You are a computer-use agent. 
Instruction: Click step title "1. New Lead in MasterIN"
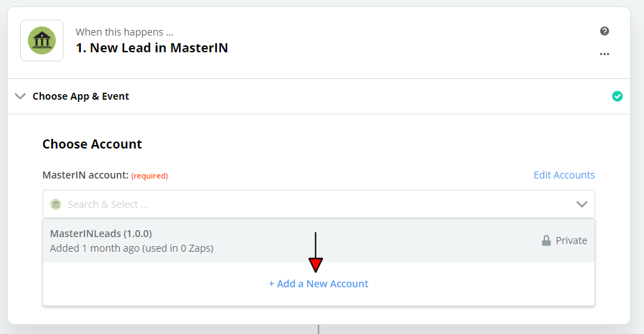click(x=152, y=48)
